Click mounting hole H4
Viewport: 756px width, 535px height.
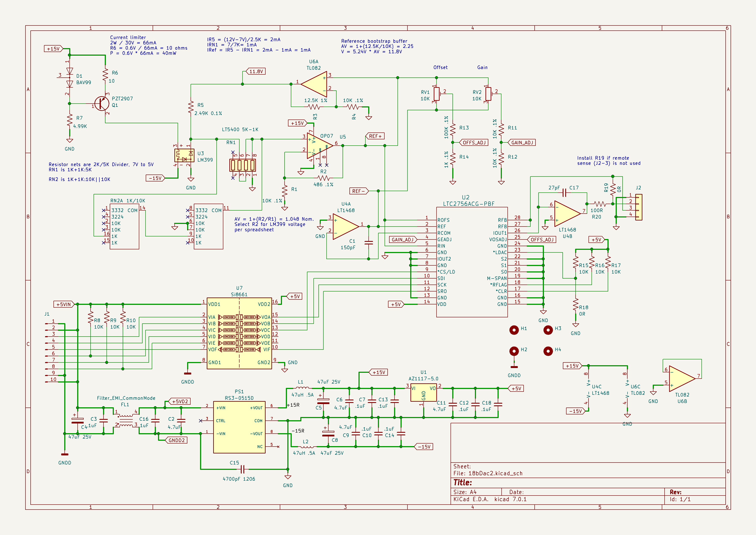[x=548, y=351]
